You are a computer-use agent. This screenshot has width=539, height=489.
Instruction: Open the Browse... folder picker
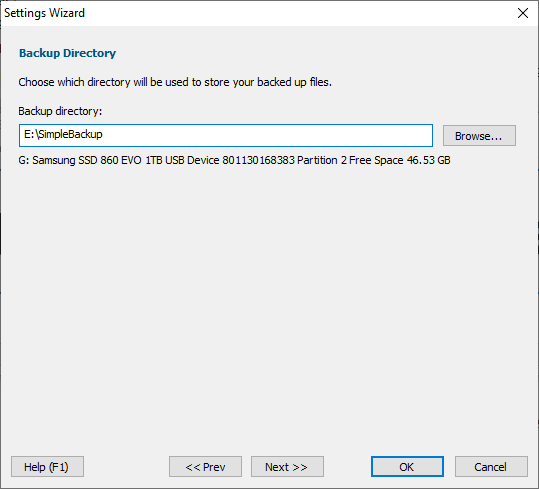[479, 136]
